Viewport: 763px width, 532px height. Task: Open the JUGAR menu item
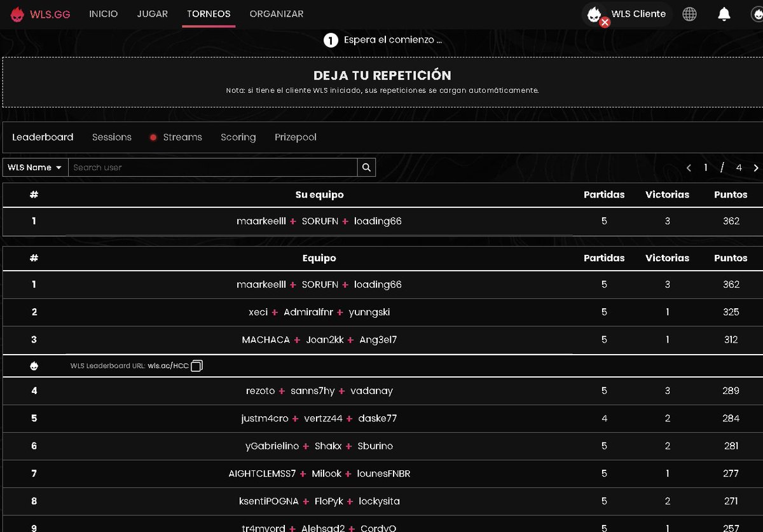point(153,14)
